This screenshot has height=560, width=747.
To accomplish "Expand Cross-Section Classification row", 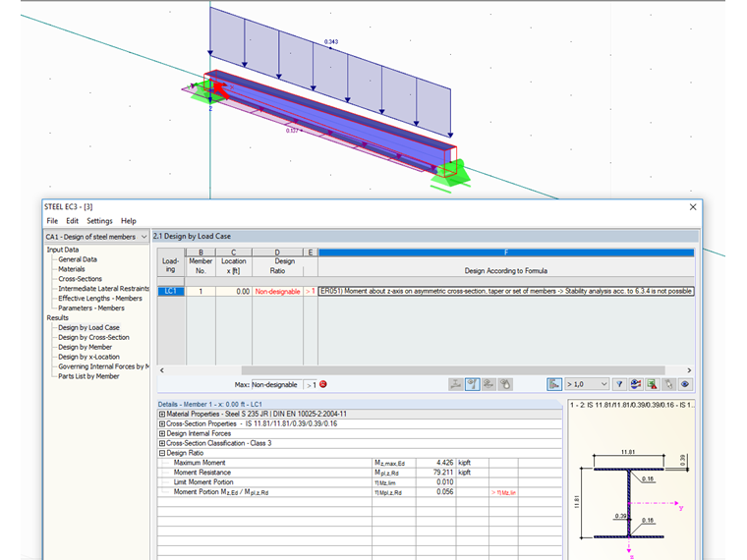I will [162, 443].
